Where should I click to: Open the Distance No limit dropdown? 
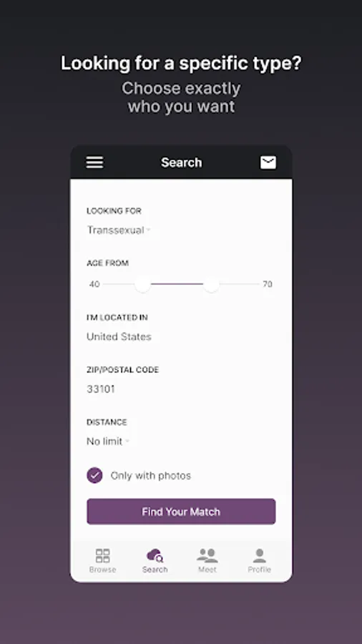[108, 441]
